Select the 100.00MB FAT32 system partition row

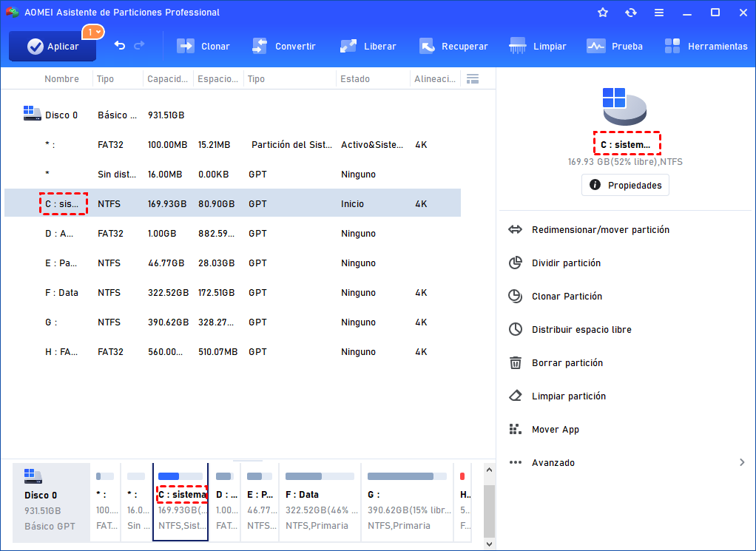click(x=232, y=145)
